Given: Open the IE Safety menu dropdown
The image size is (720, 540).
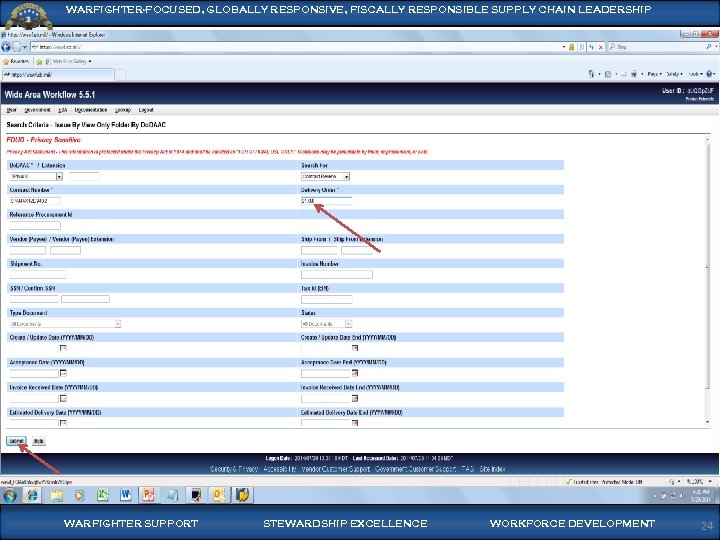Looking at the screenshot, I should click(674, 74).
